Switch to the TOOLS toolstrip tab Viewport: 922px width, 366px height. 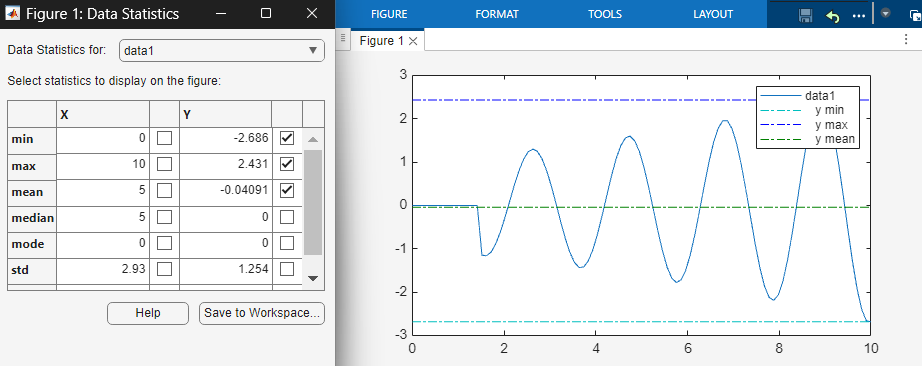point(605,14)
